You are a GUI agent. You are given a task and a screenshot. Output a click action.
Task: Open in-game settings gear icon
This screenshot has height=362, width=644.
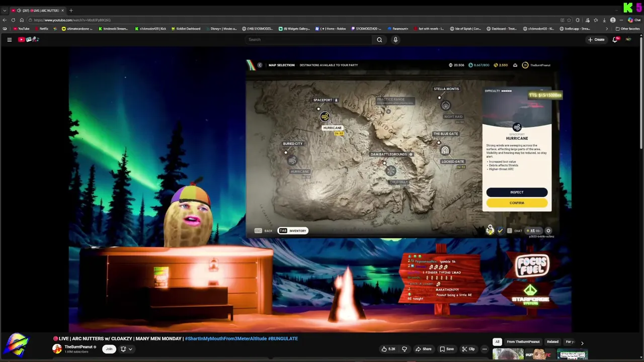548,231
